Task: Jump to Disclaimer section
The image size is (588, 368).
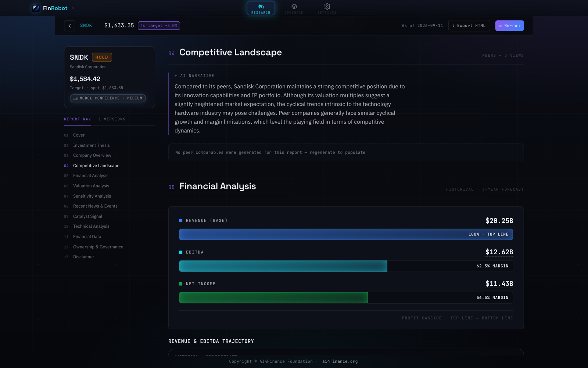Action: pos(83,257)
